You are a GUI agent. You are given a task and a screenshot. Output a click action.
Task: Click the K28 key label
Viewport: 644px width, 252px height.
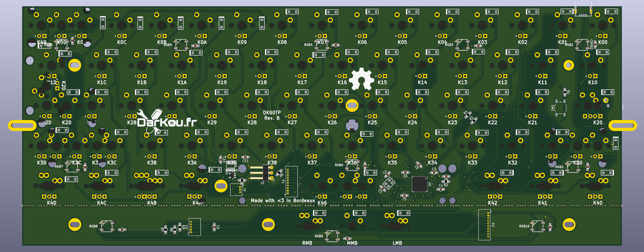click(252, 122)
